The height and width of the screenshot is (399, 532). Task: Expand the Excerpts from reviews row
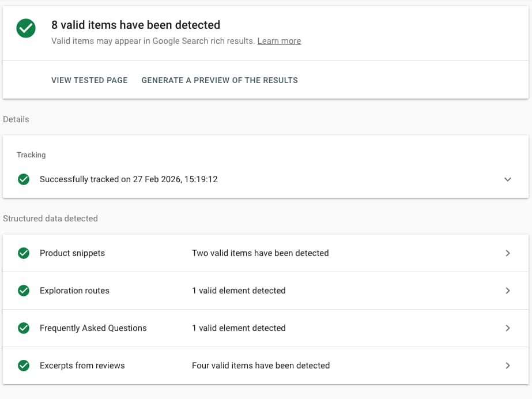pyautogui.click(x=508, y=366)
